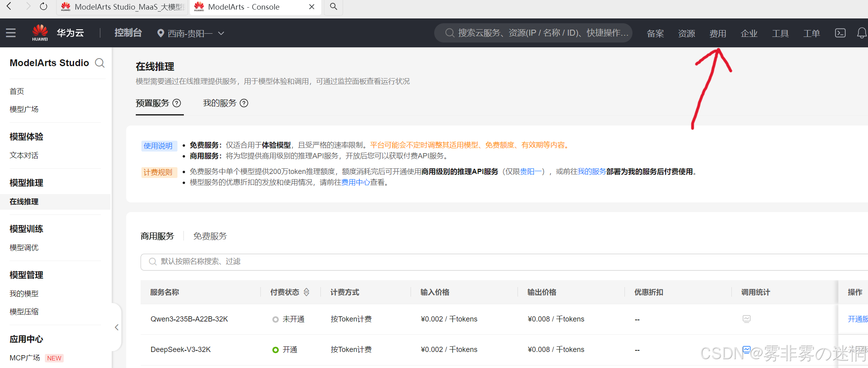Open 模型压缩 in the sidebar
Viewport: 868px width, 368px height.
click(x=24, y=311)
